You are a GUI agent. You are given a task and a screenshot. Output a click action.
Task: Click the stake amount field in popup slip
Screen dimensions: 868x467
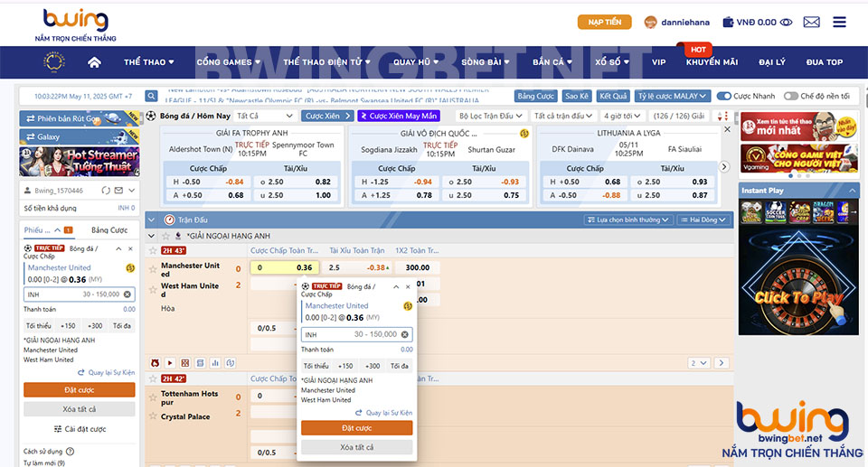click(x=351, y=334)
